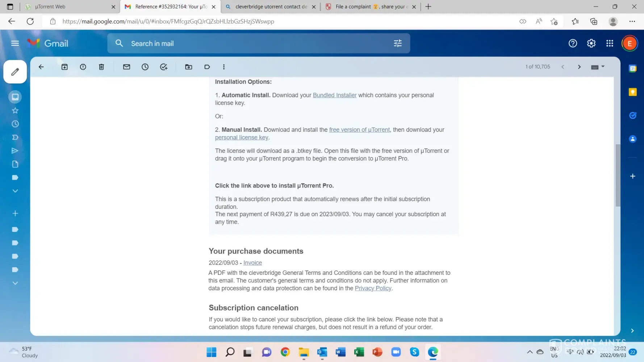Open the Privacy Policy link
The width and height of the screenshot is (644, 362).
(x=373, y=288)
